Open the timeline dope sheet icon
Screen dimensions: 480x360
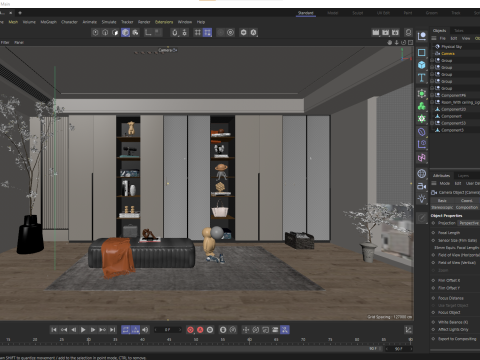408,330
